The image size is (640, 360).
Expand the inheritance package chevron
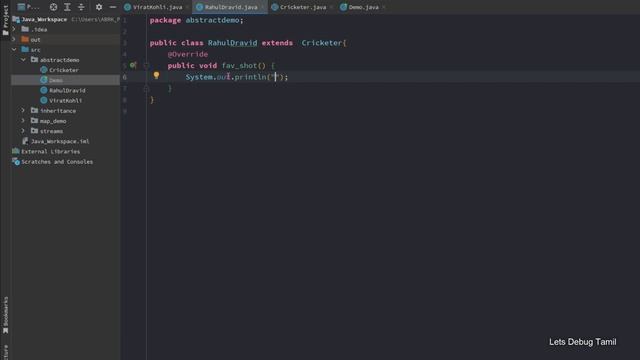[23, 111]
